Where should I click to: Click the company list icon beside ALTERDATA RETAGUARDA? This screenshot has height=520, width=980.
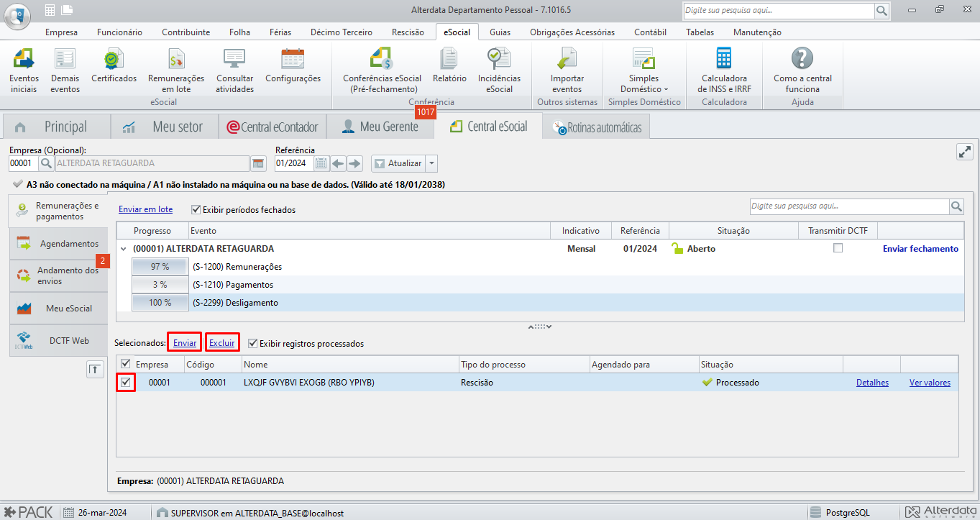point(258,163)
